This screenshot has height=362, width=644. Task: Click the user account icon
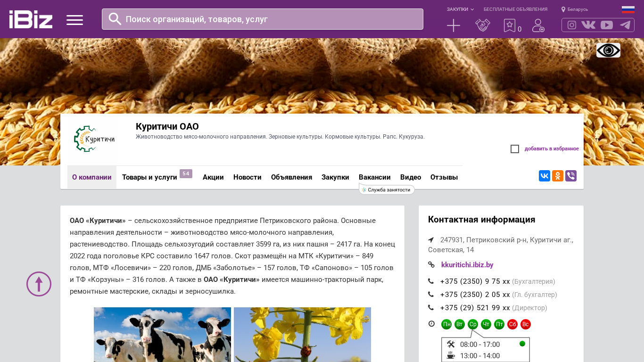538,25
